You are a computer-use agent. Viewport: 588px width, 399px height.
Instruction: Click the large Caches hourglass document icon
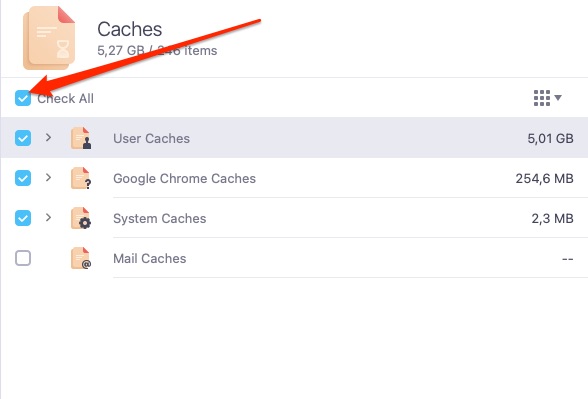49,38
